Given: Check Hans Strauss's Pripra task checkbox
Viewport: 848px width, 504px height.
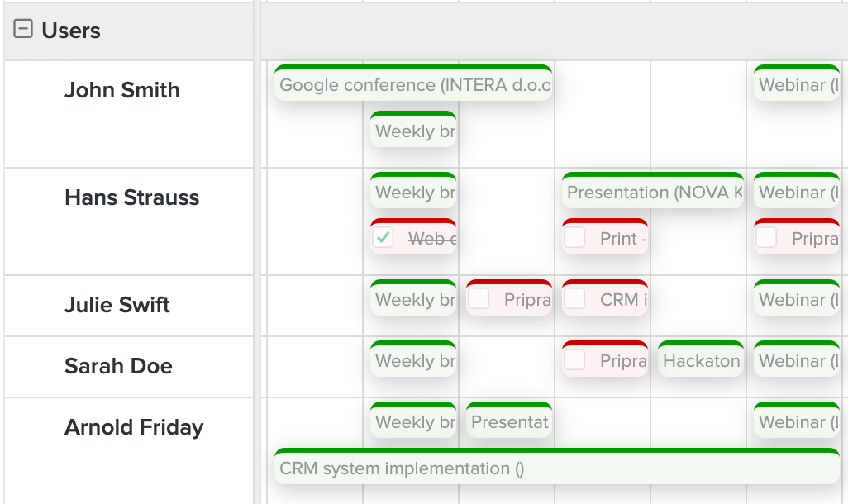Looking at the screenshot, I should click(x=766, y=237).
